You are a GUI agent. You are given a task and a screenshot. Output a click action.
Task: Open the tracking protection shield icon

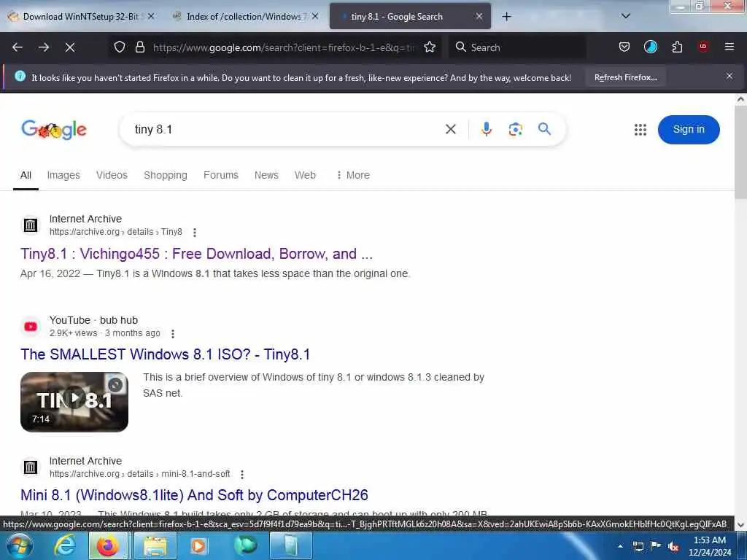(120, 47)
